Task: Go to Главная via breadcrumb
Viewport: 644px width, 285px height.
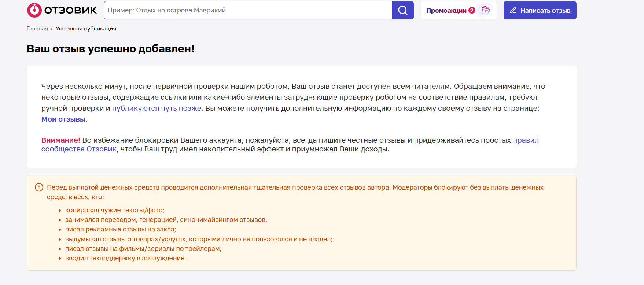Action: point(37,29)
